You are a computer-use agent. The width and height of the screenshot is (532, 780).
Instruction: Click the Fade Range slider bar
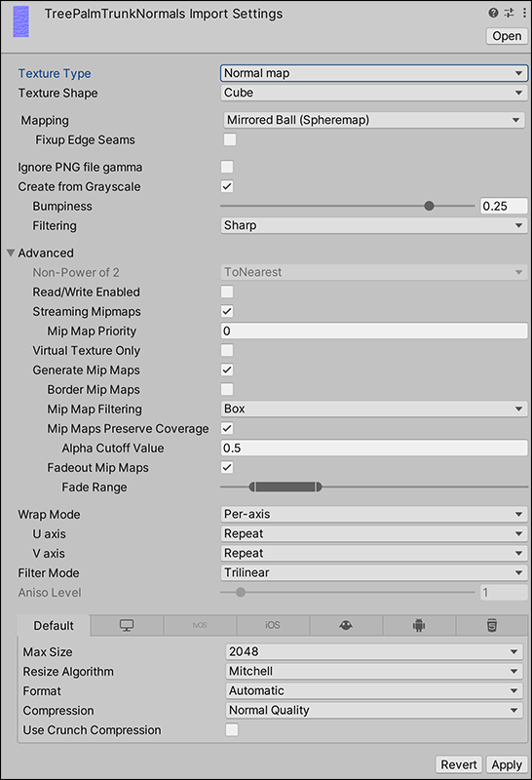285,487
